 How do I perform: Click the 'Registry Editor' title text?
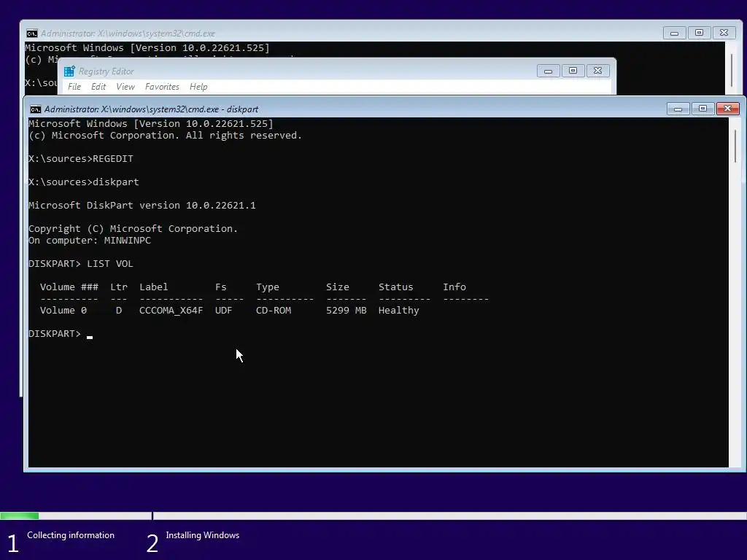click(107, 71)
